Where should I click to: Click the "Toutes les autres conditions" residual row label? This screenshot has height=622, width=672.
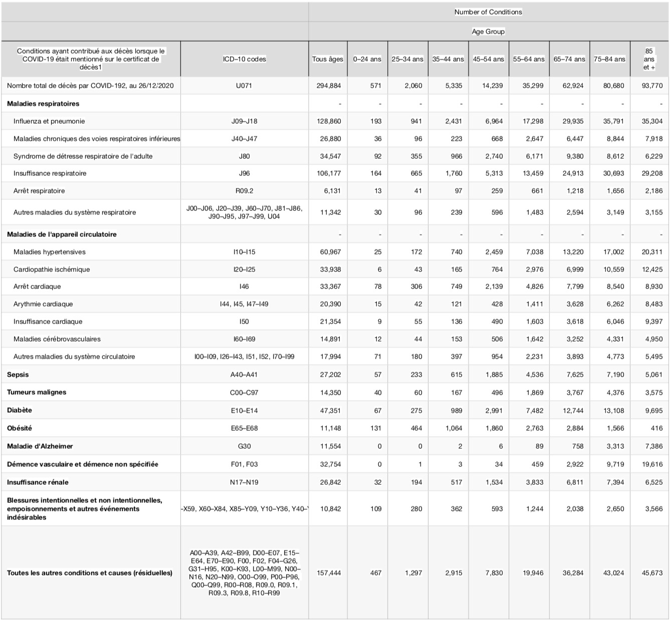tap(90, 573)
